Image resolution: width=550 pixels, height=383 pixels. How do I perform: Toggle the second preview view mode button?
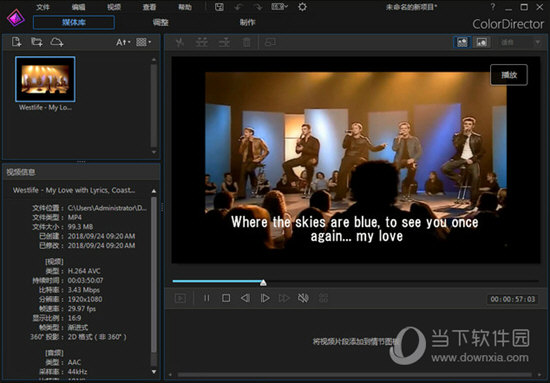click(482, 42)
